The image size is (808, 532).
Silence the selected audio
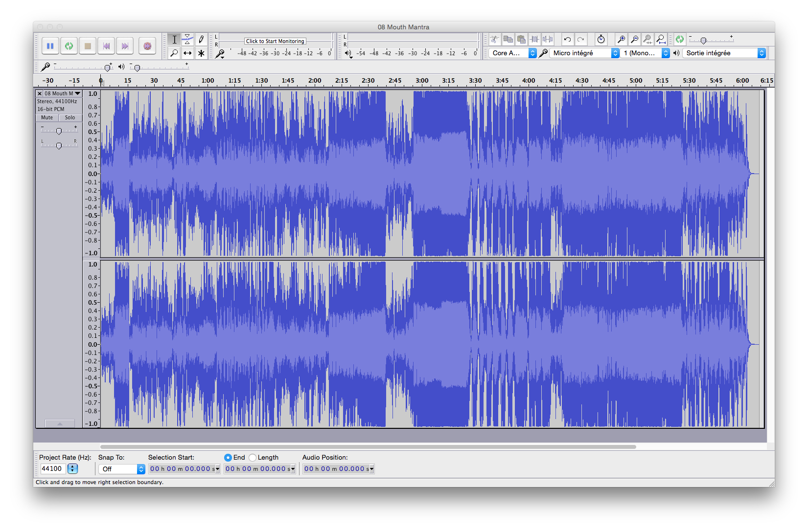(x=547, y=39)
